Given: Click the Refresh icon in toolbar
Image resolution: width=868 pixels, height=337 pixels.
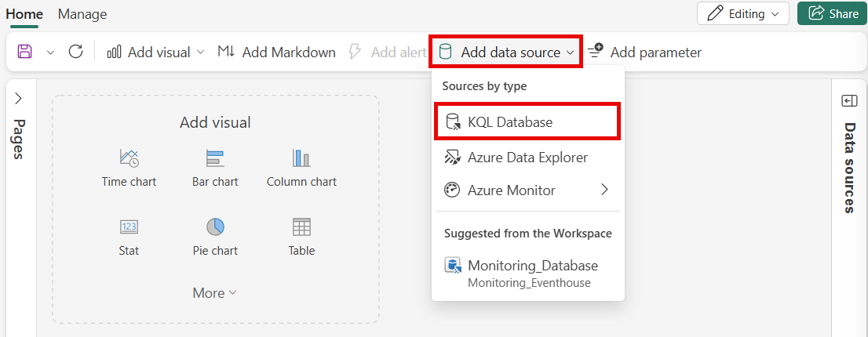Looking at the screenshot, I should point(76,52).
